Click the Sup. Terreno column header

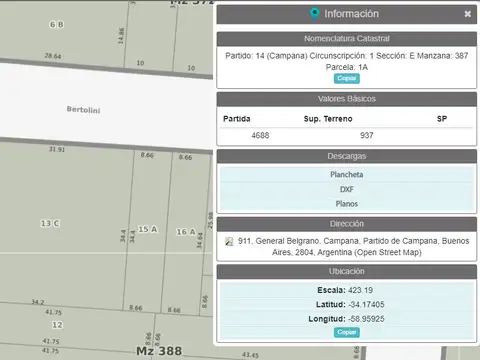(x=328, y=119)
